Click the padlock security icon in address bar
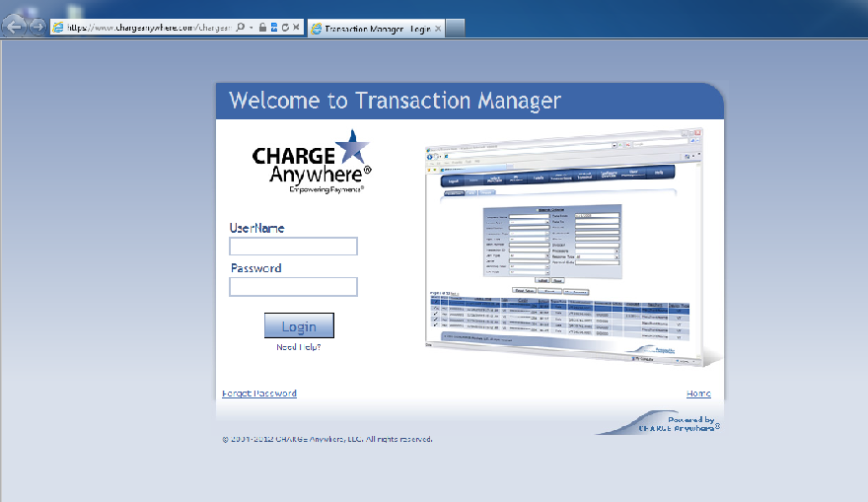This screenshot has height=502, width=868. coord(262,29)
